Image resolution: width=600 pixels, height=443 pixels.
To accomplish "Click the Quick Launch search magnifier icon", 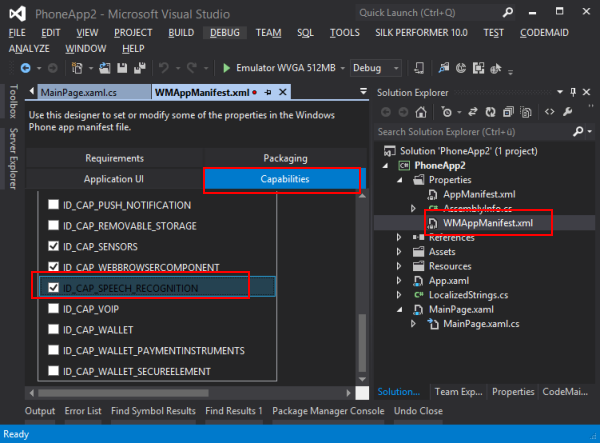I will pyautogui.click(x=508, y=13).
